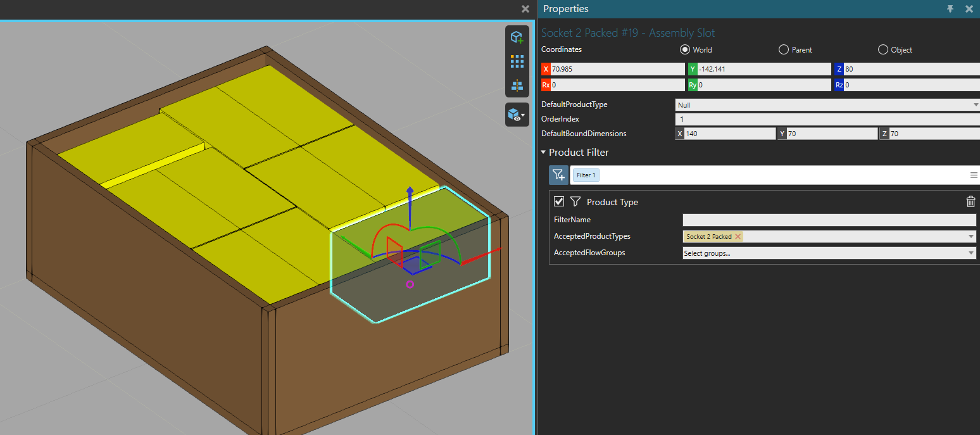This screenshot has height=435, width=980.
Task: Open the filter list hamburger menu
Action: pyautogui.click(x=974, y=175)
